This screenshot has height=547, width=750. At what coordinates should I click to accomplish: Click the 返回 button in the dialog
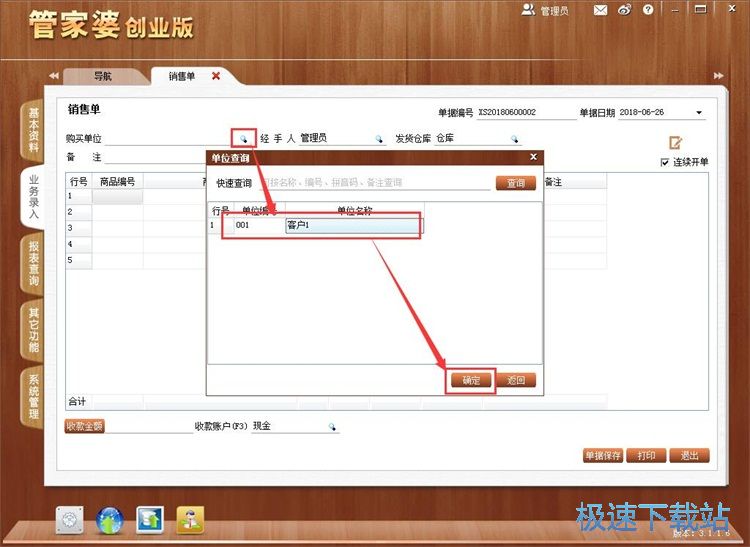[x=516, y=381]
